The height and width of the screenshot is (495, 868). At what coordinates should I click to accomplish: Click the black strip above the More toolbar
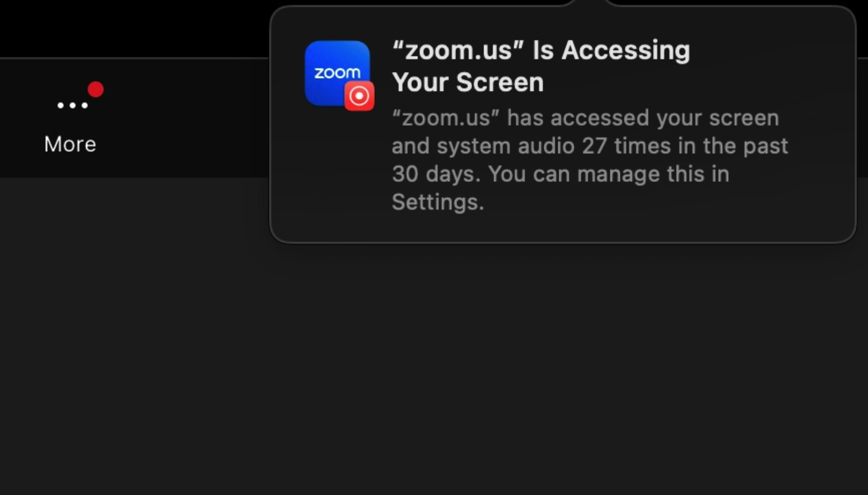(134, 27)
